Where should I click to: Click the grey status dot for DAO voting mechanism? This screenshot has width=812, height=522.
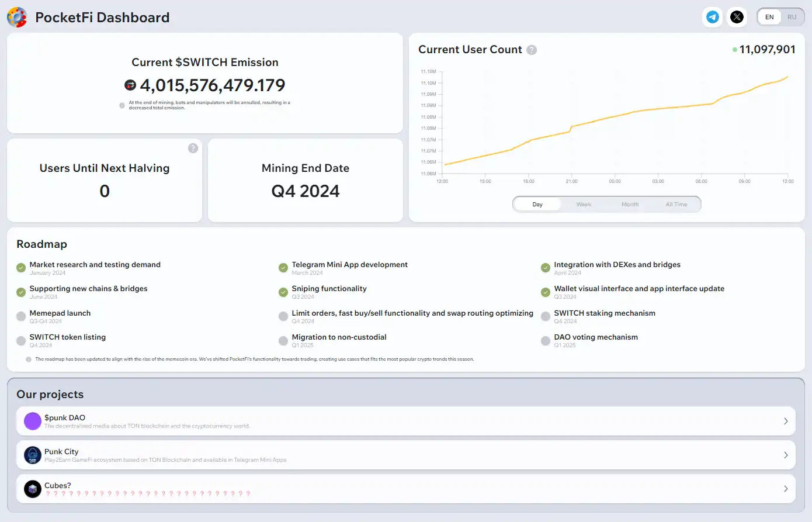click(546, 340)
